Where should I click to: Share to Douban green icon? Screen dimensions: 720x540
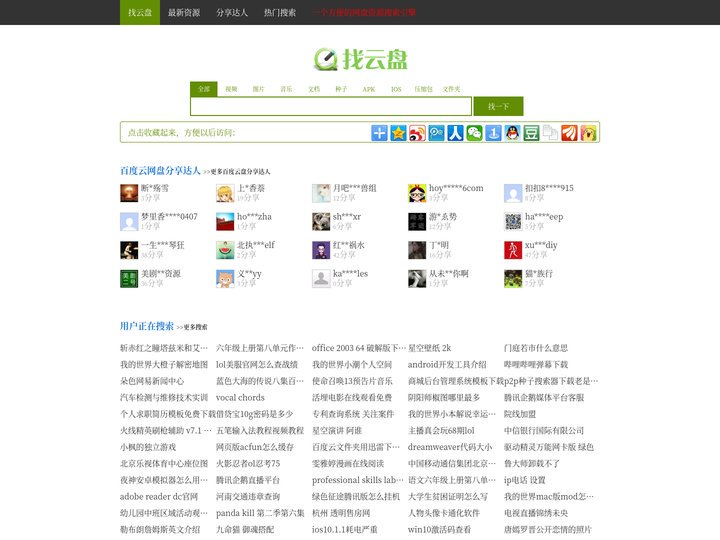531,133
